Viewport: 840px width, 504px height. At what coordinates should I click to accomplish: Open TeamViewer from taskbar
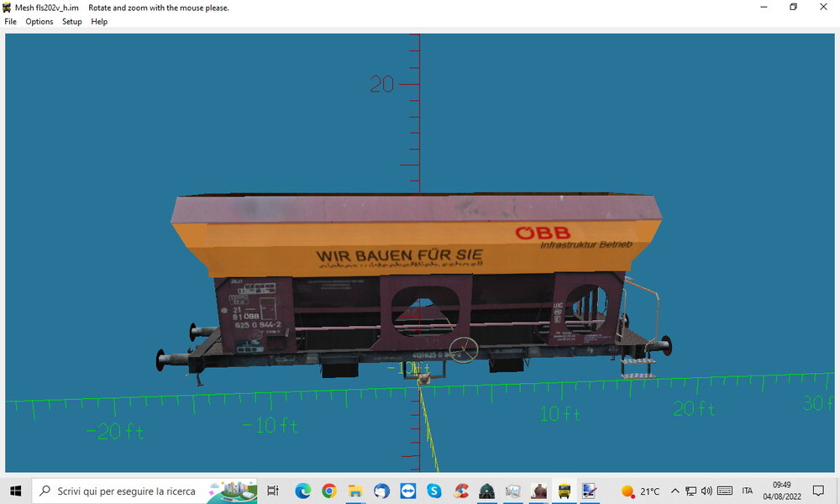coord(407,491)
